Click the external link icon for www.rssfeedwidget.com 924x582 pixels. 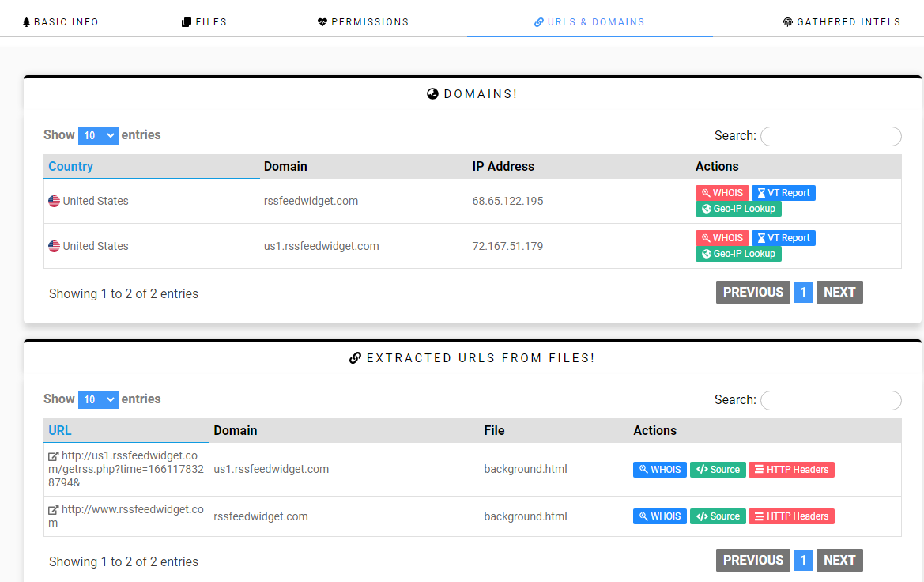coord(54,509)
